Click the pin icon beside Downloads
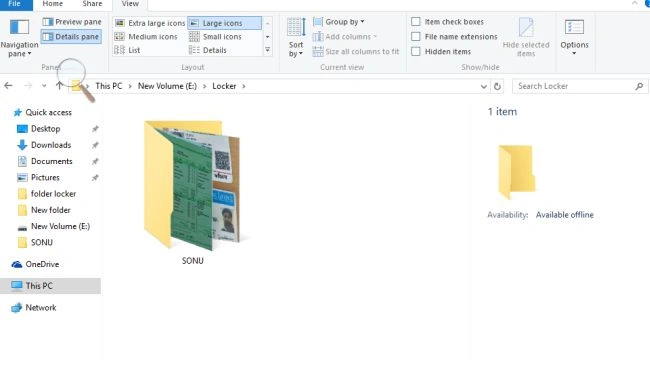This screenshot has width=650, height=366. [95, 145]
